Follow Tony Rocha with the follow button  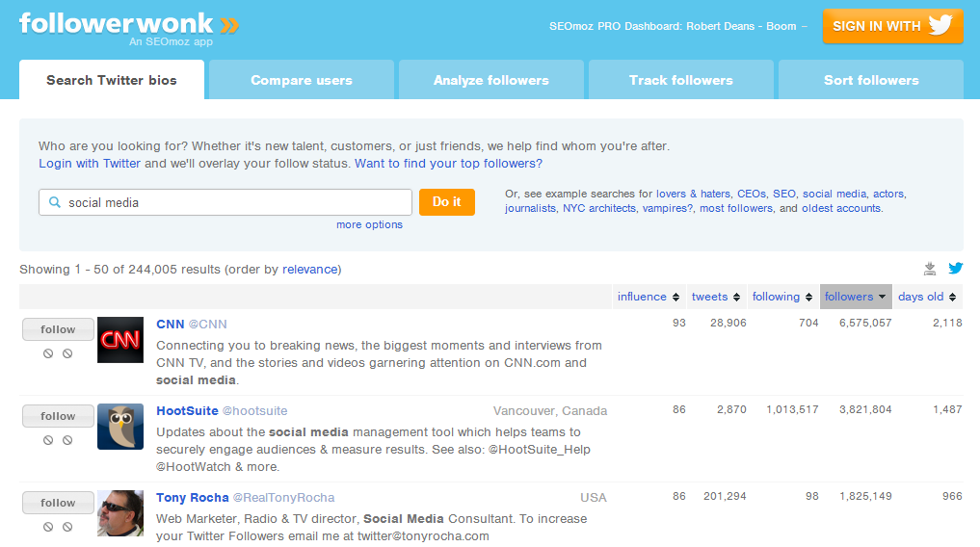(x=58, y=503)
